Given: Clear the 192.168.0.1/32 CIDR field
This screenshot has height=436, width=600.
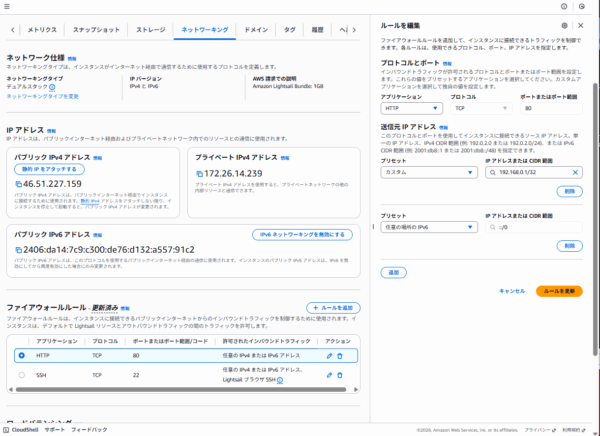Looking at the screenshot, I should coord(575,173).
